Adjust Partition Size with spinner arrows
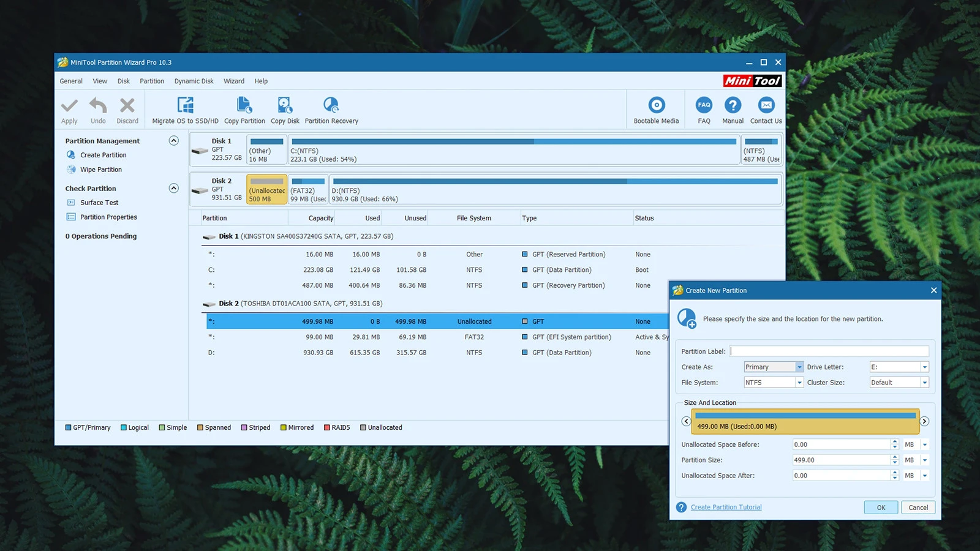Screen dimensions: 980x551 coord(895,460)
